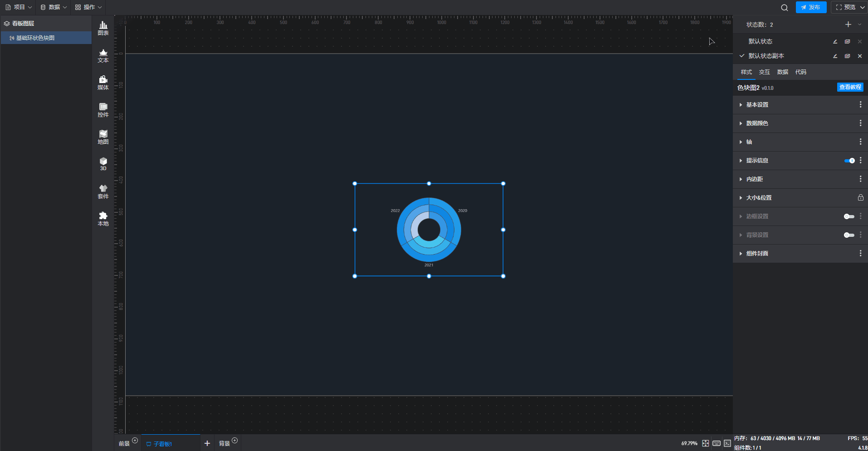Click the search magnifier icon
Screen dimensions: 868x451
[x=784, y=7]
